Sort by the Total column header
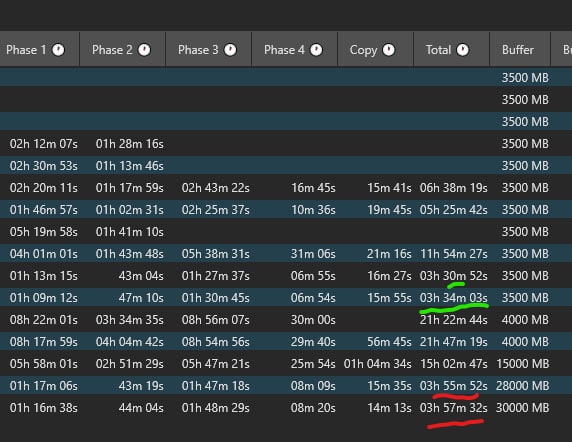This screenshot has height=442, width=572. 452,49
